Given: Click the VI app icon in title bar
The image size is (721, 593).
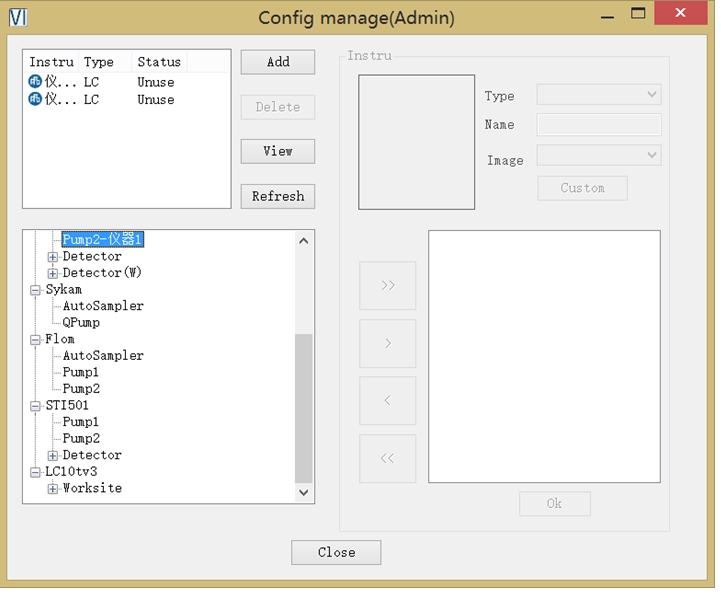Looking at the screenshot, I should (17, 16).
